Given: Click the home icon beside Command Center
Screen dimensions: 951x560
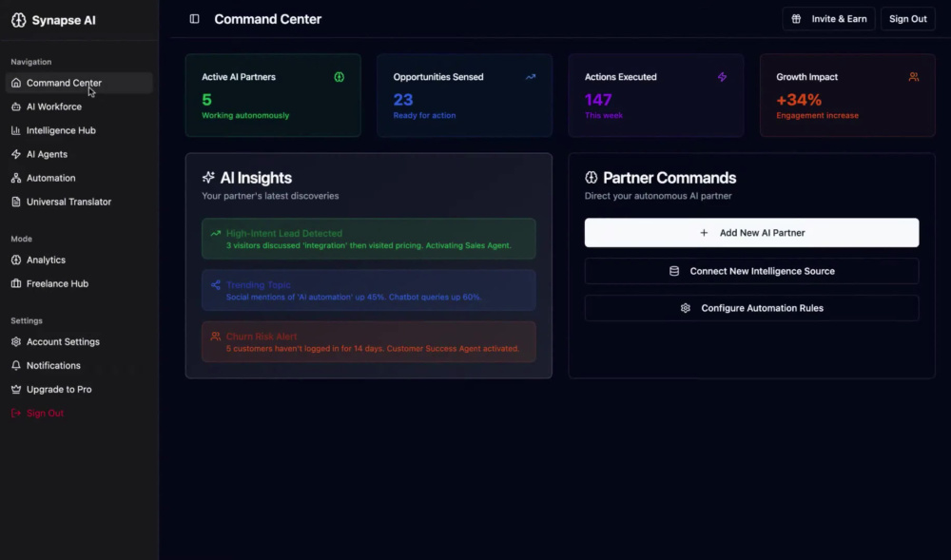Looking at the screenshot, I should (16, 83).
